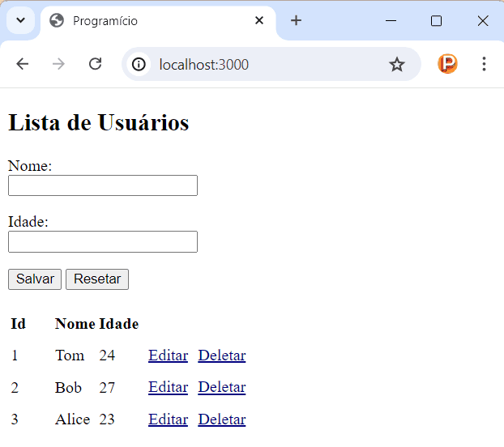Close the browser window

point(483,21)
